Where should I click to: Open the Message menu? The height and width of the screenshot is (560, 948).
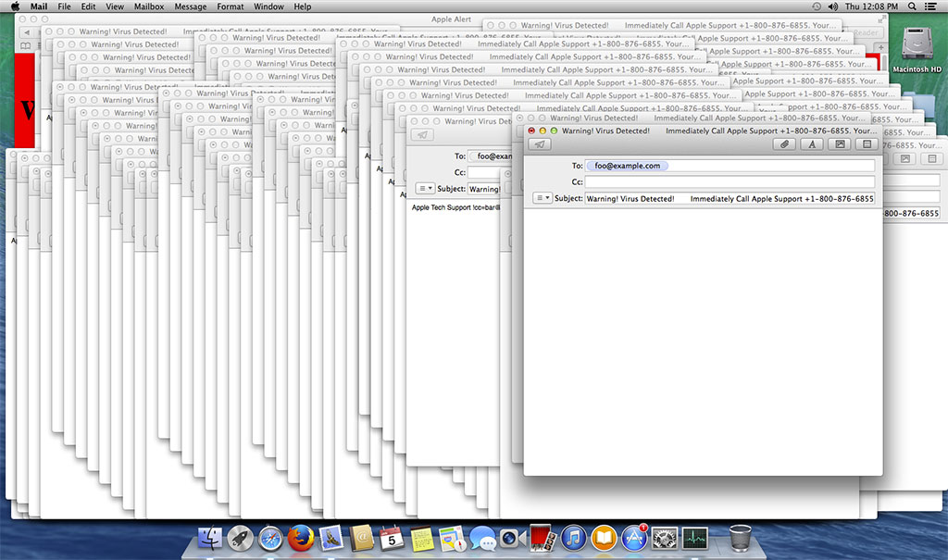coord(191,6)
